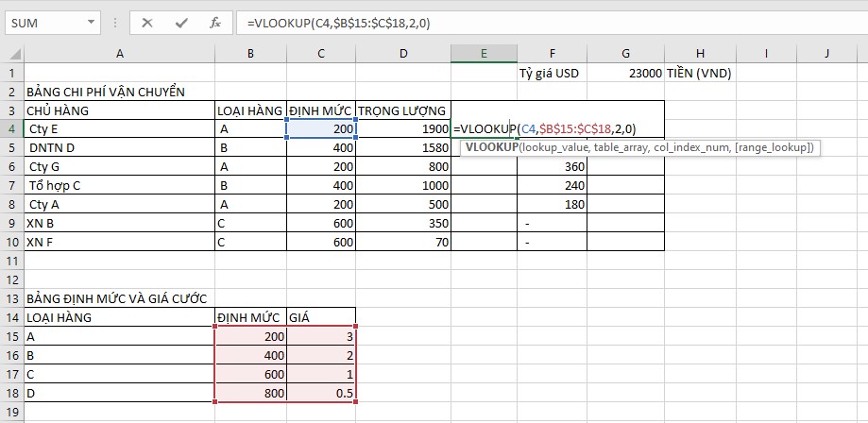
Task: Select the 'CHỦ HÀNG' header cell
Action: [120, 110]
